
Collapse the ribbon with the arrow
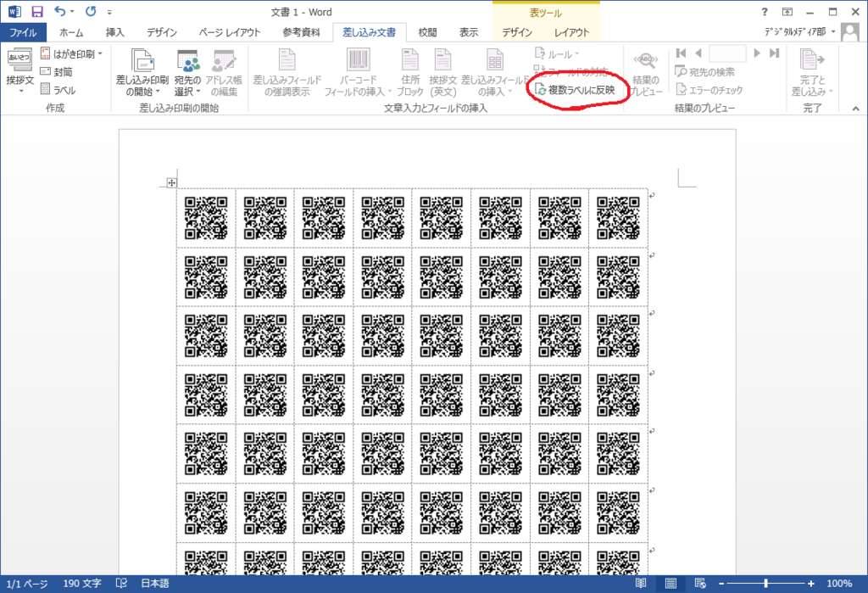pos(856,109)
